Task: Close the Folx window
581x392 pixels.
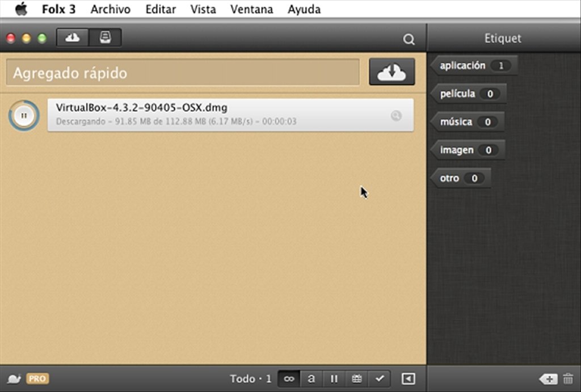Action: point(11,38)
